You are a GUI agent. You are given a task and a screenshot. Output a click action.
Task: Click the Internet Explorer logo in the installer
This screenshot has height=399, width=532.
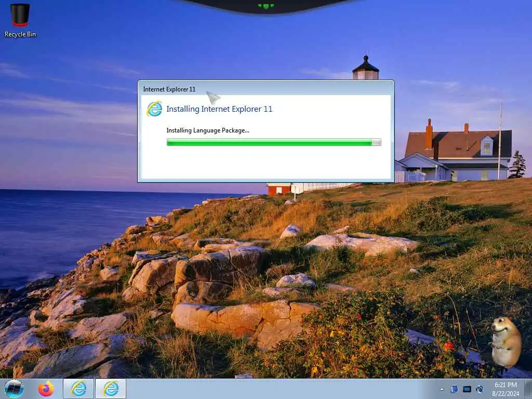click(x=154, y=109)
